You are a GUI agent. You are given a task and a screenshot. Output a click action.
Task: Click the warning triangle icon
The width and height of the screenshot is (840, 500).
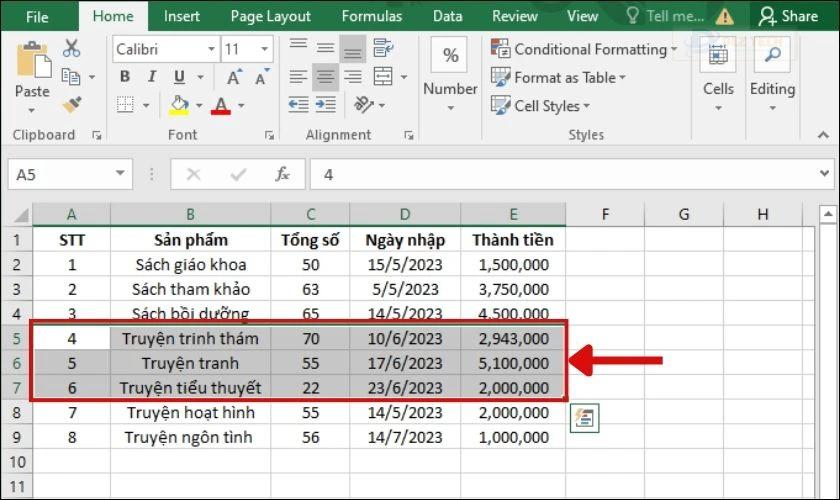pos(724,17)
